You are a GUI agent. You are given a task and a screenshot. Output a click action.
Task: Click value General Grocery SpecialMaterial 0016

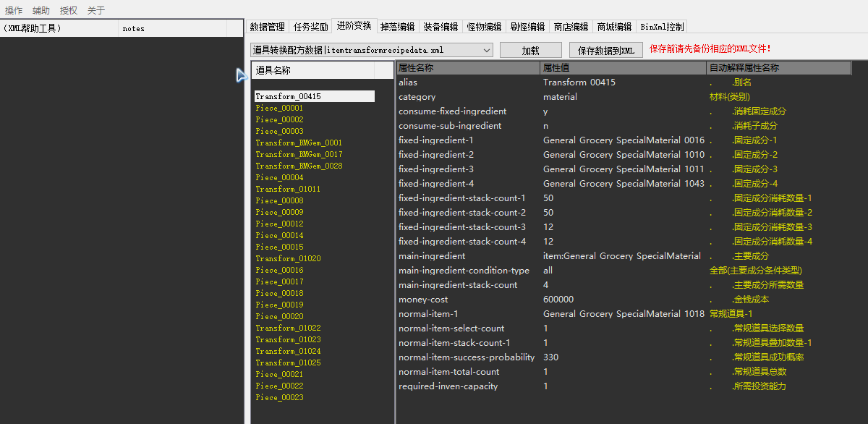(624, 140)
